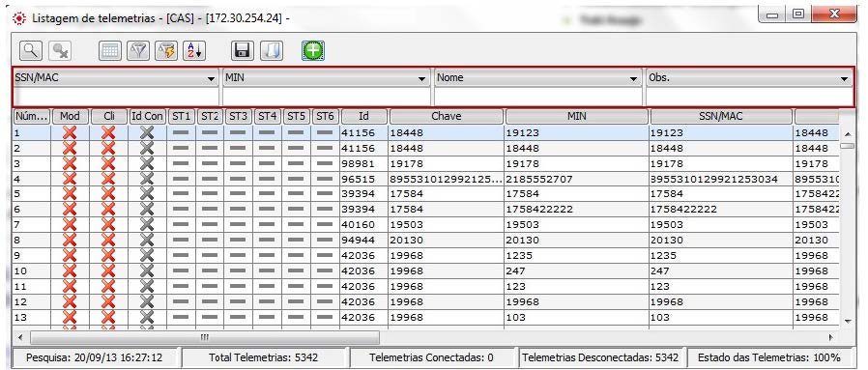Open the Obs. filter dropdown
This screenshot has width=868, height=370.
click(749, 78)
